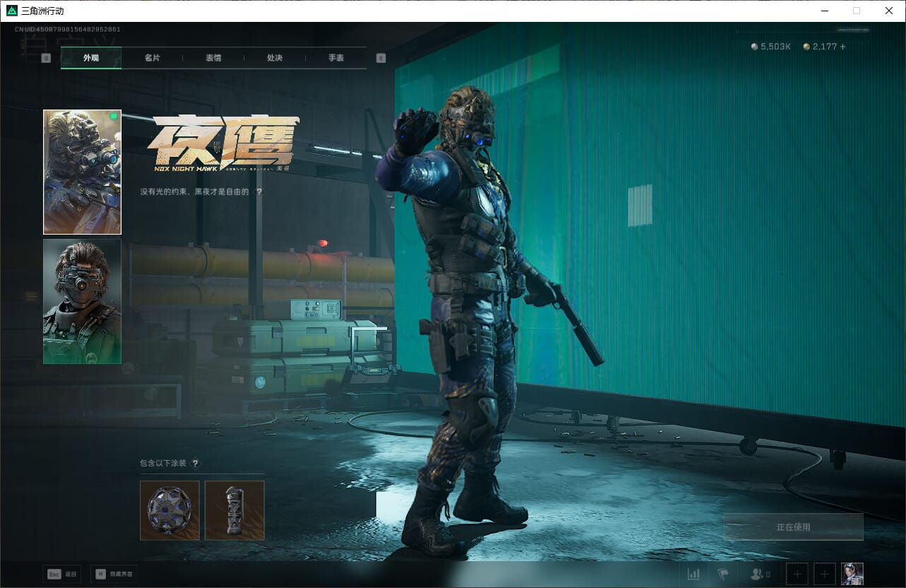The image size is (906, 588).
Task: Click the 夜鹰 skin title logo
Action: 223,144
